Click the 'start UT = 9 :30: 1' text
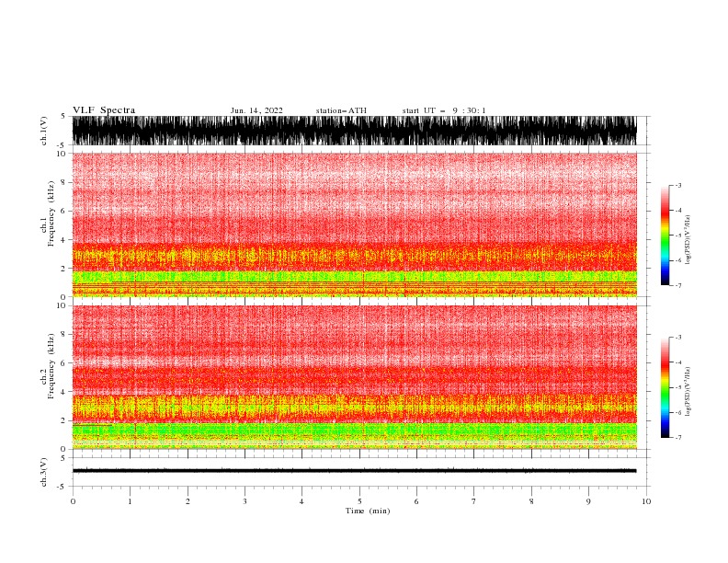 [444, 110]
